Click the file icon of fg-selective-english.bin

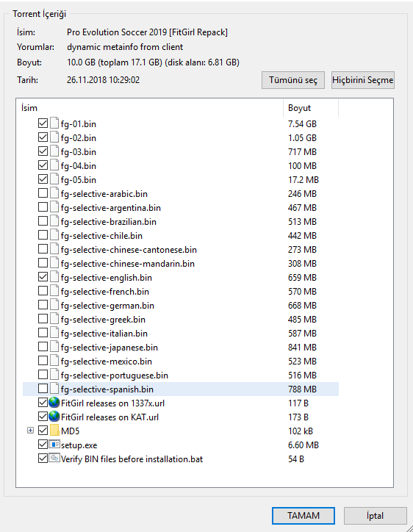54,277
